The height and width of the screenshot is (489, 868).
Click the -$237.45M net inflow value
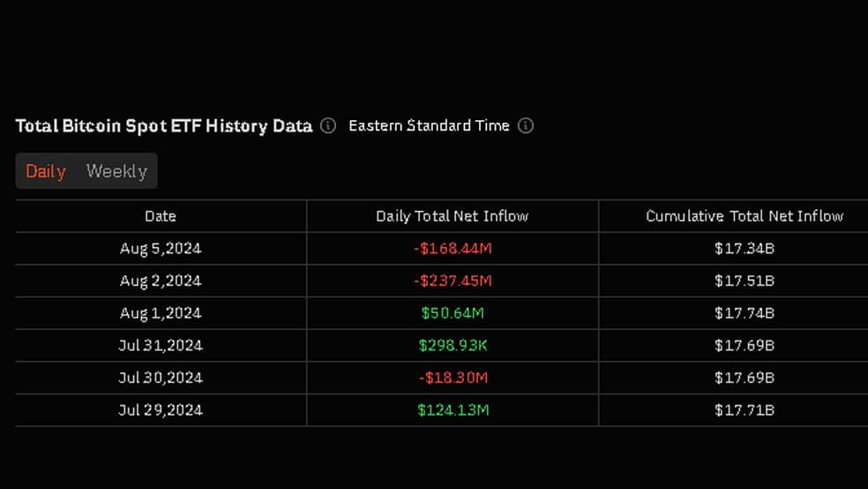tap(453, 281)
